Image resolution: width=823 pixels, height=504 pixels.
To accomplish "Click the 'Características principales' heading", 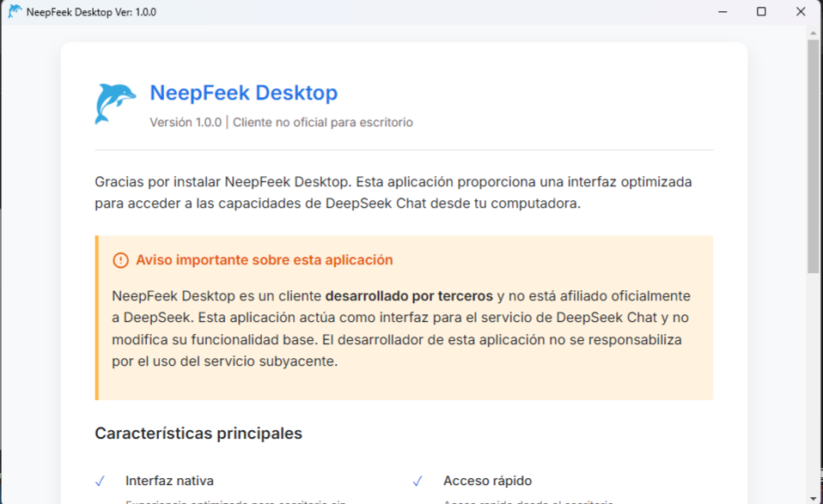I will click(198, 434).
